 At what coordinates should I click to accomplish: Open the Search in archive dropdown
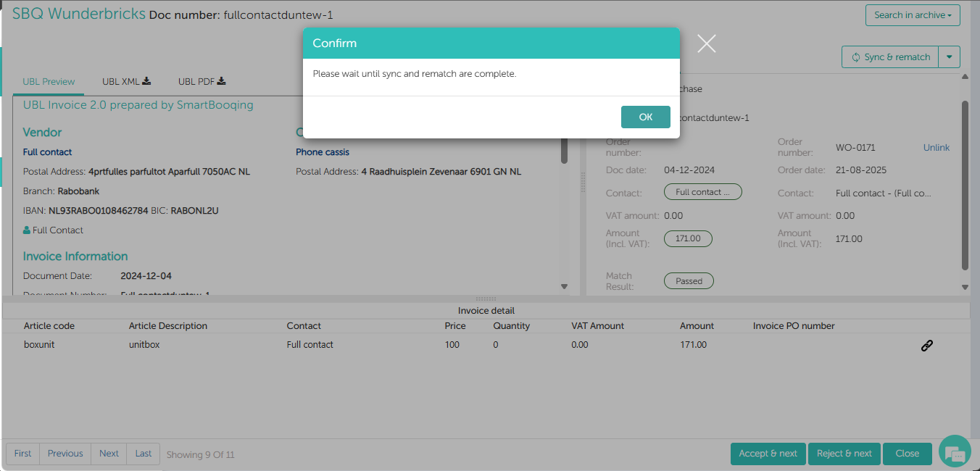(x=912, y=15)
